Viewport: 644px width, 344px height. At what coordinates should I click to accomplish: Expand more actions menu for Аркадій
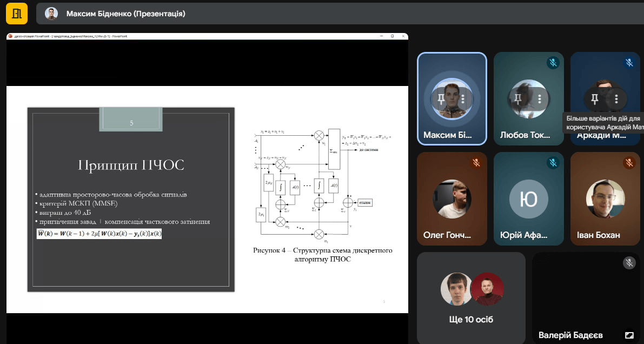point(616,98)
